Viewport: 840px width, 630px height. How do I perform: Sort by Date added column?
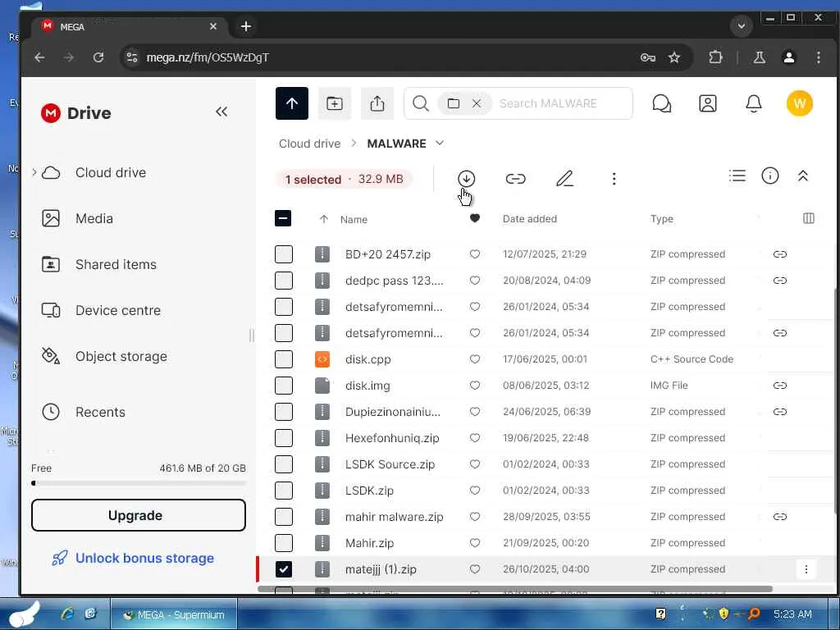coord(529,218)
